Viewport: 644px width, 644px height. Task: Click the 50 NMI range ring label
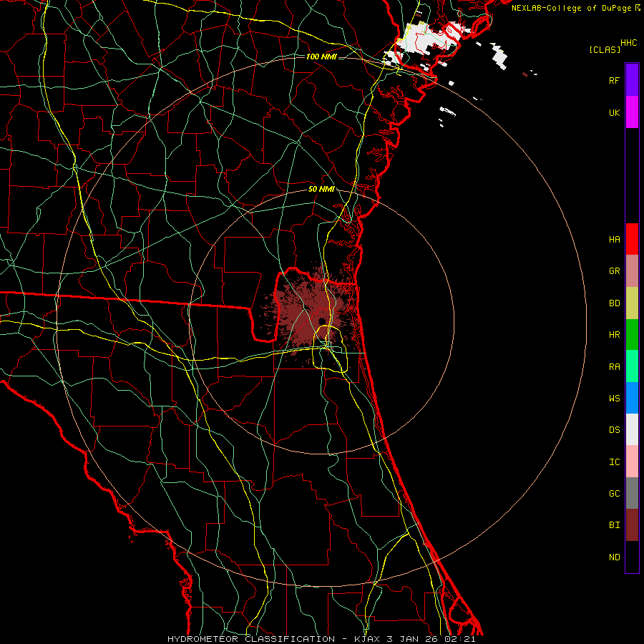(x=321, y=190)
